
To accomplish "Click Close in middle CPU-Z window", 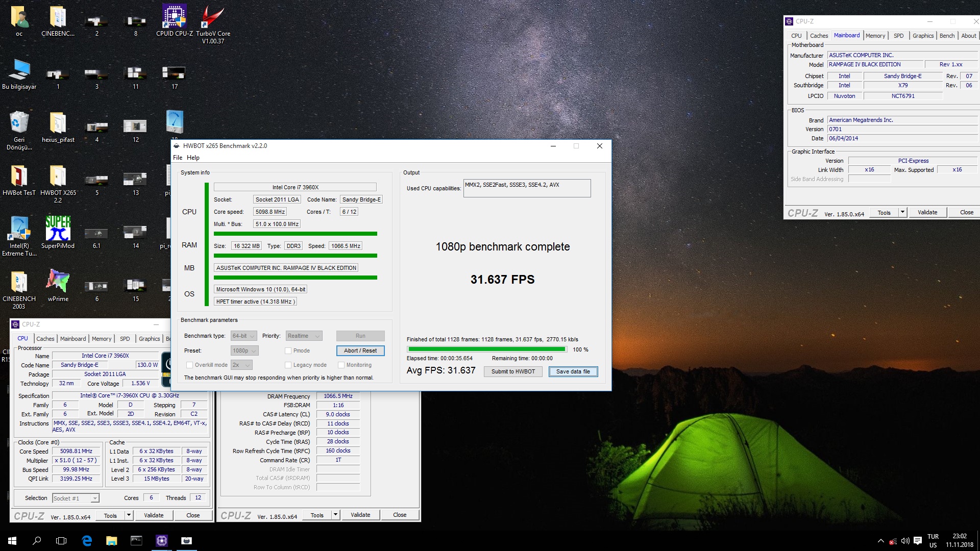I will (x=400, y=515).
